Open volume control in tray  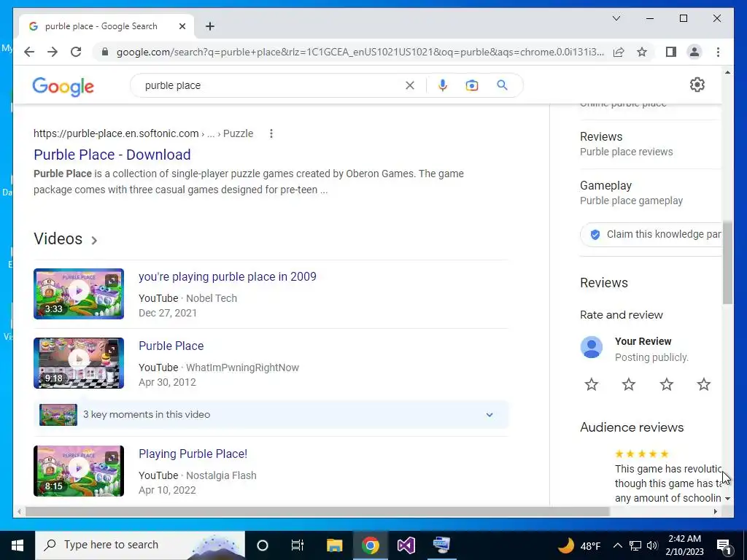click(652, 545)
